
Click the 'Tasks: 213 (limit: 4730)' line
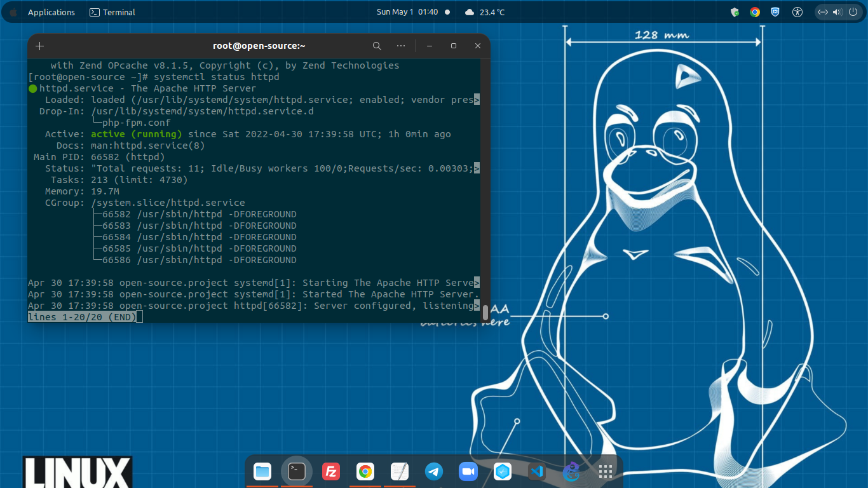(119, 180)
